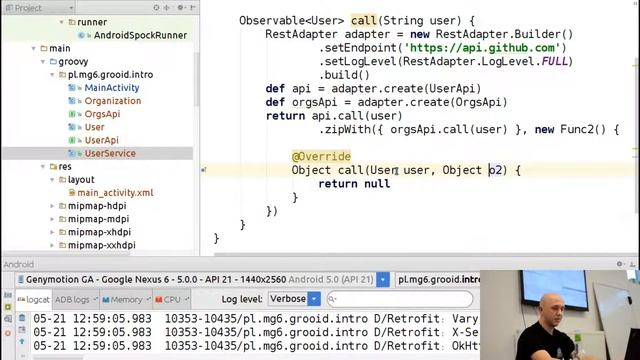Expand the mipmap-mdpi folder

click(52, 219)
